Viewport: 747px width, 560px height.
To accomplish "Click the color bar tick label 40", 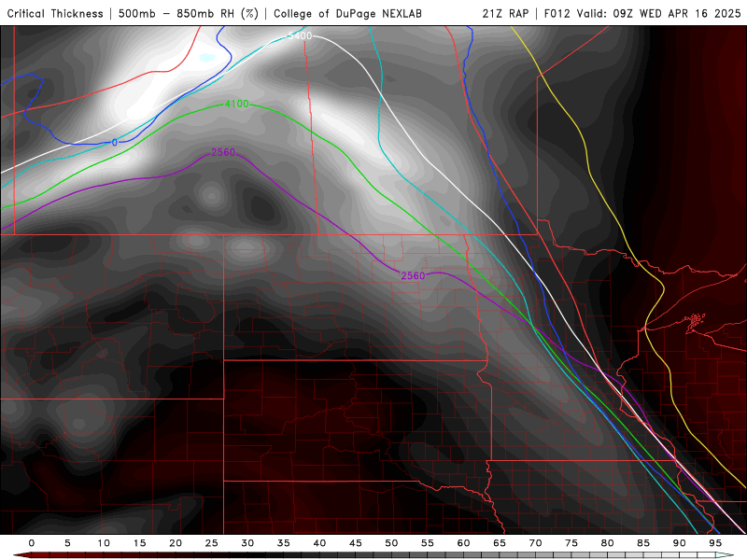I will (319, 543).
